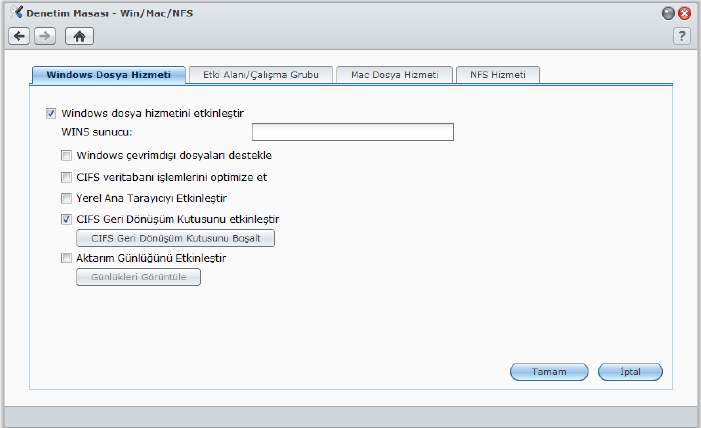Click the back arrow navigation icon

point(19,36)
